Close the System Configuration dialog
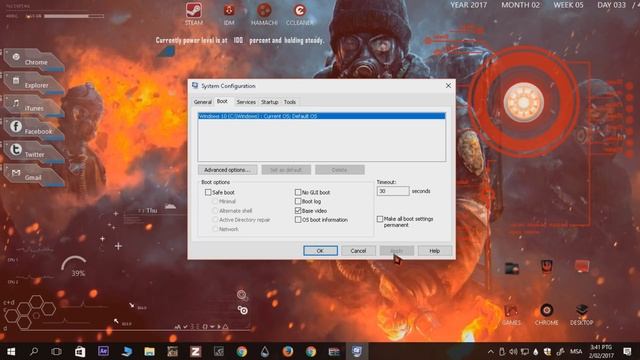The image size is (640, 360). pyautogui.click(x=448, y=85)
